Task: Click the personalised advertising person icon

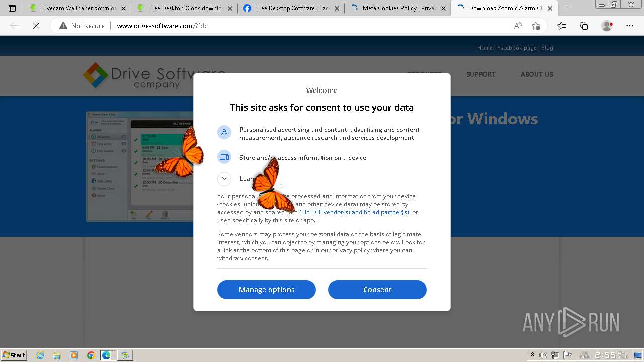Action: click(x=224, y=132)
